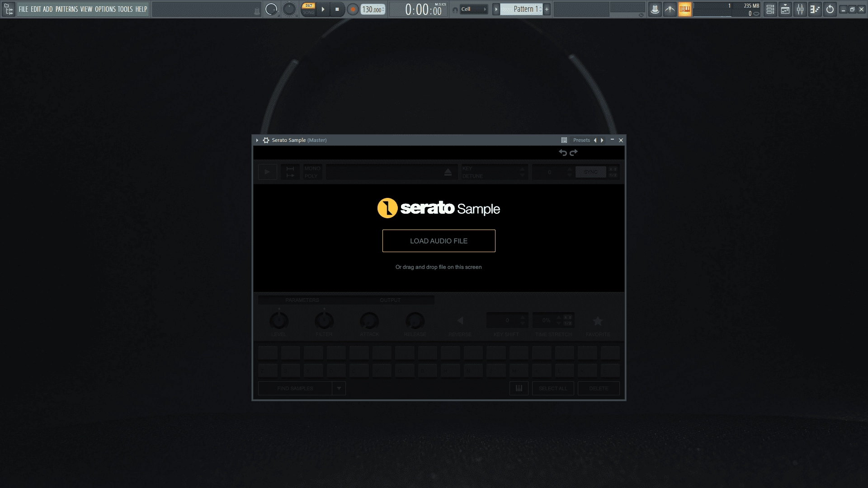Click the REVERSE arrow icon
This screenshot has height=488, width=868.
(x=460, y=321)
